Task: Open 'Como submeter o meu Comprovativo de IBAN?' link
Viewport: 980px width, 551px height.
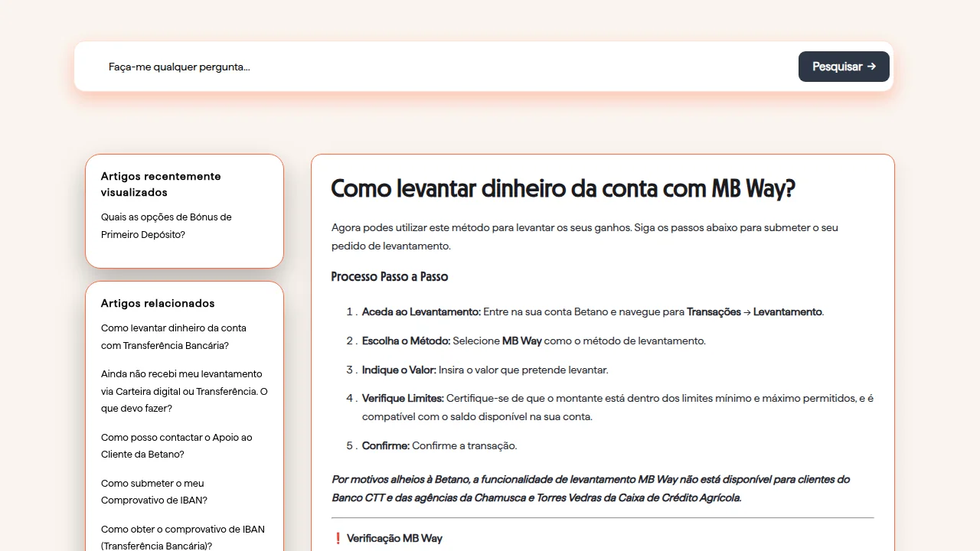Action: click(x=154, y=491)
